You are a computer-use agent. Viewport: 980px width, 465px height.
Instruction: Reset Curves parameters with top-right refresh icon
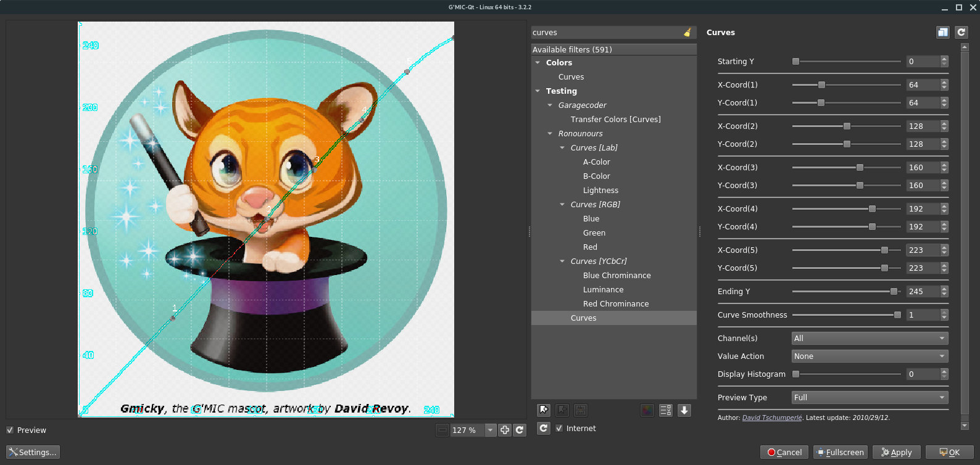pyautogui.click(x=961, y=32)
